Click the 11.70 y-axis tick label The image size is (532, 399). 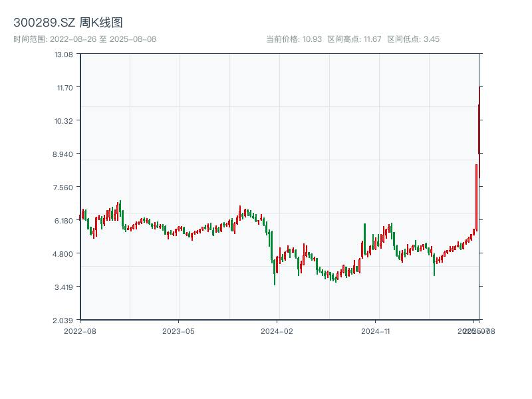click(x=64, y=88)
